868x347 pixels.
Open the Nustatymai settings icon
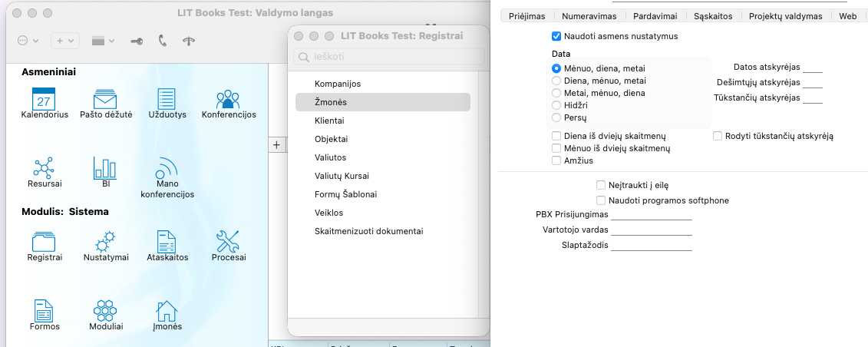(106, 242)
